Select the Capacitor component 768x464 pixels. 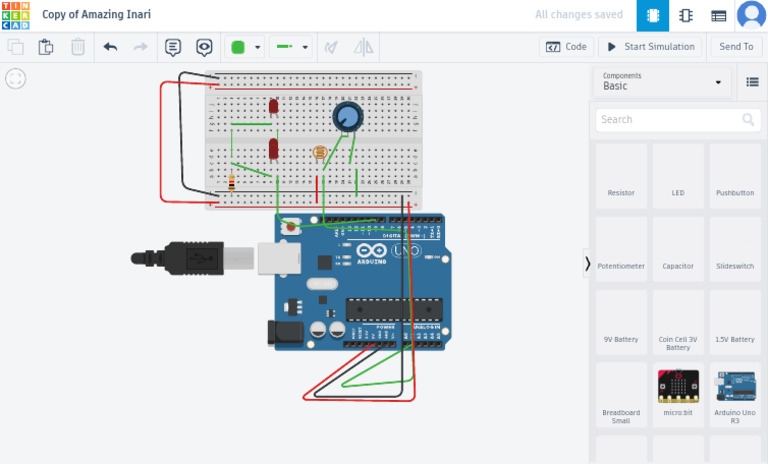(678, 249)
